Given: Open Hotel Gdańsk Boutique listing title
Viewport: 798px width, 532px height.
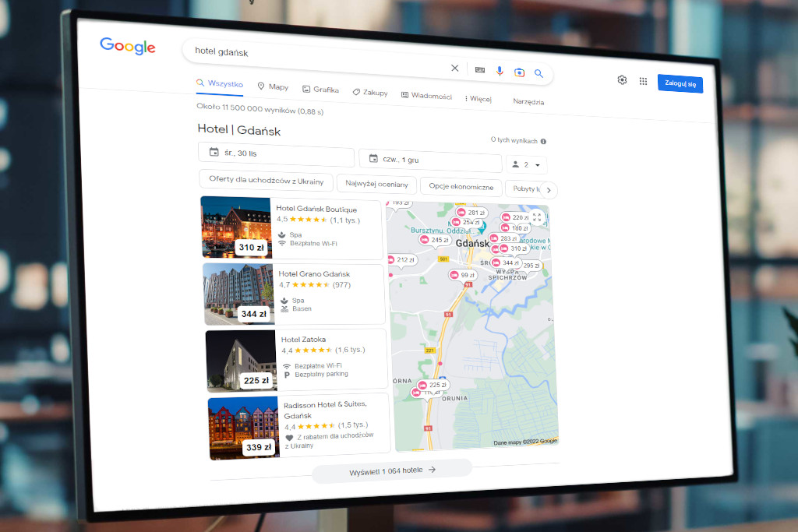Looking at the screenshot, I should click(316, 209).
